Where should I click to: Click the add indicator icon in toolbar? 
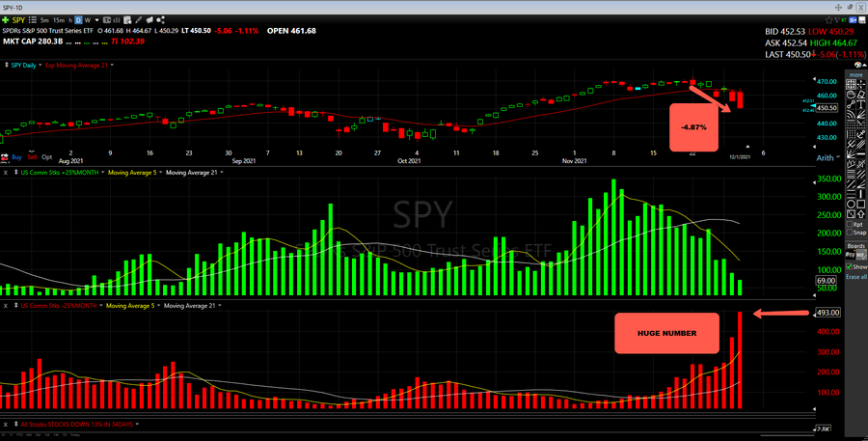coord(127,20)
